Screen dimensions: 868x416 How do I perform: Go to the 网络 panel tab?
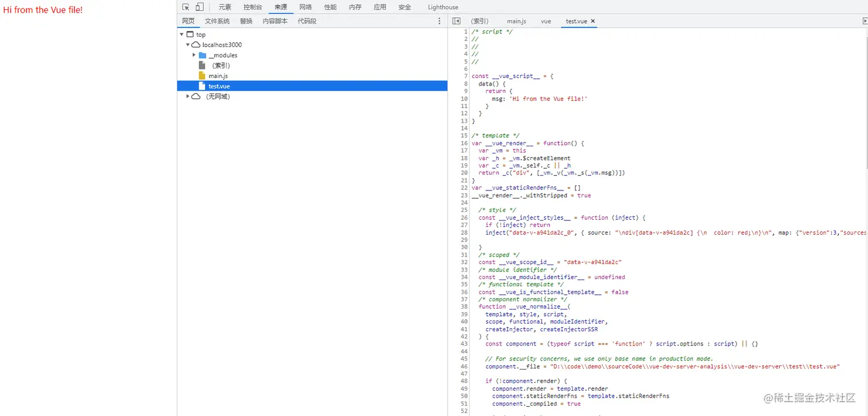pyautogui.click(x=305, y=7)
